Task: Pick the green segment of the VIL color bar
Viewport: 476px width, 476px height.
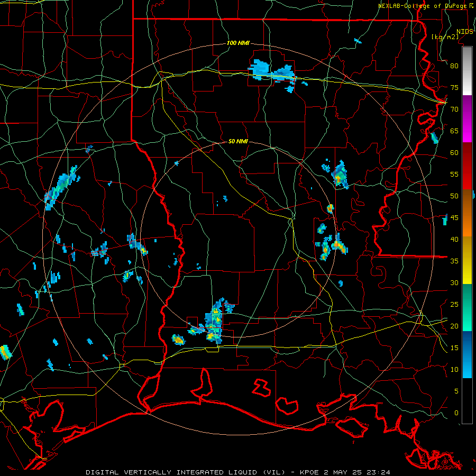Action: coord(467,307)
